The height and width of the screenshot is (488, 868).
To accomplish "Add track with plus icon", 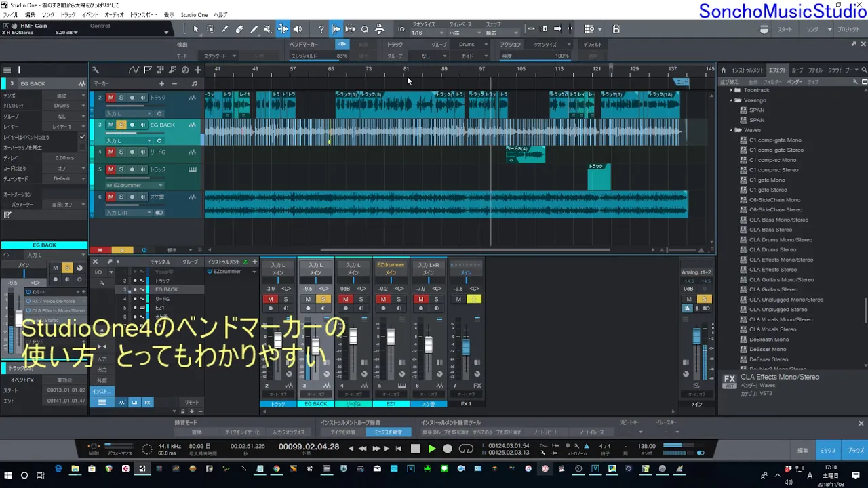I will pos(198,70).
